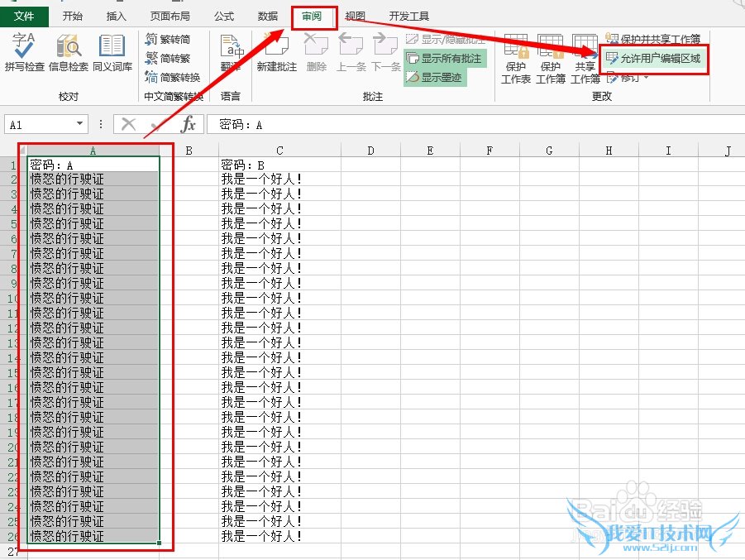Click 允许用户编辑区域 button
This screenshot has width=745, height=560.
click(x=654, y=59)
